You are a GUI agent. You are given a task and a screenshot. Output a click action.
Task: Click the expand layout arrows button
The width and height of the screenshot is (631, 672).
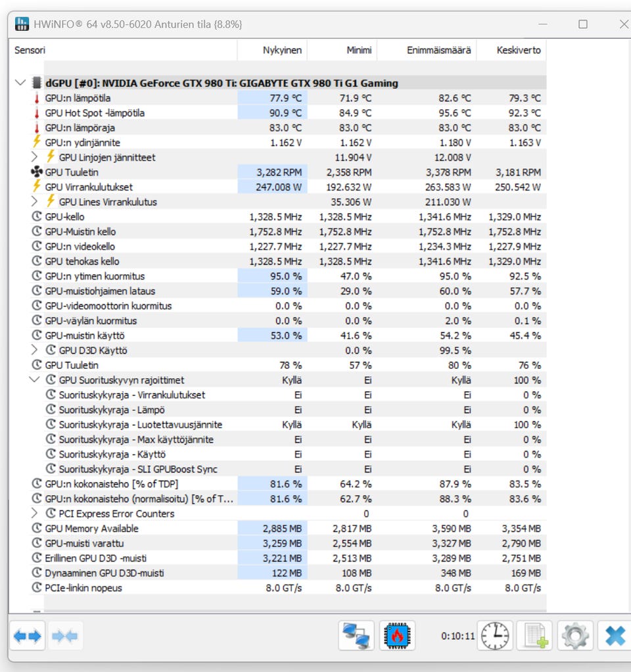[x=28, y=636]
